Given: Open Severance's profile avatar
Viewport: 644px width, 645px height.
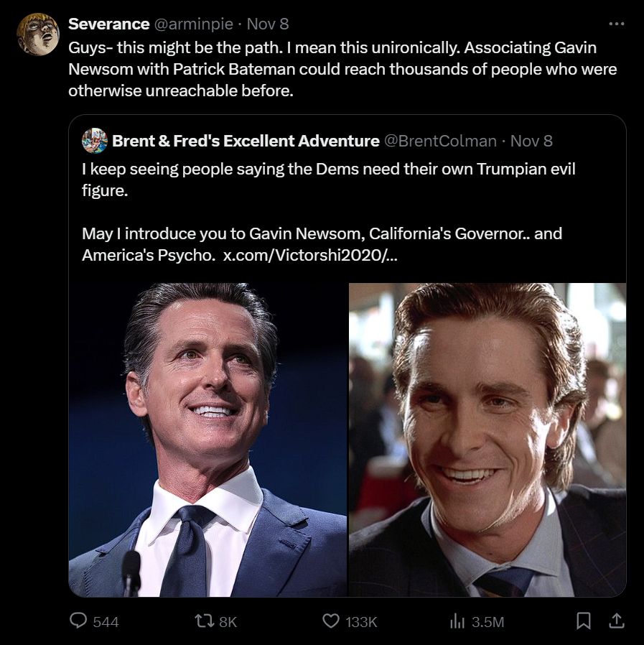Looking at the screenshot, I should 38,34.
